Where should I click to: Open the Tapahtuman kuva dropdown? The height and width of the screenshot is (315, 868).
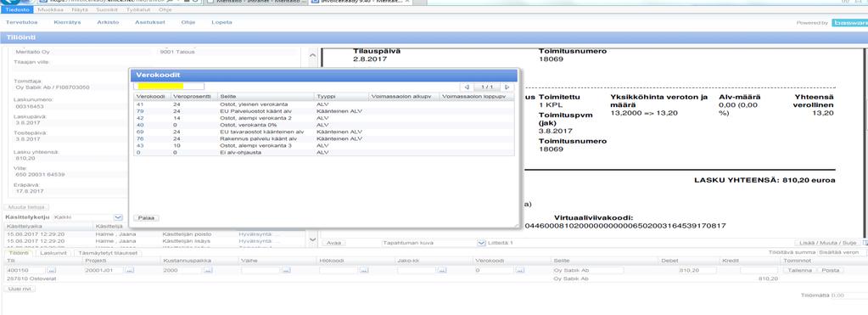tap(481, 243)
